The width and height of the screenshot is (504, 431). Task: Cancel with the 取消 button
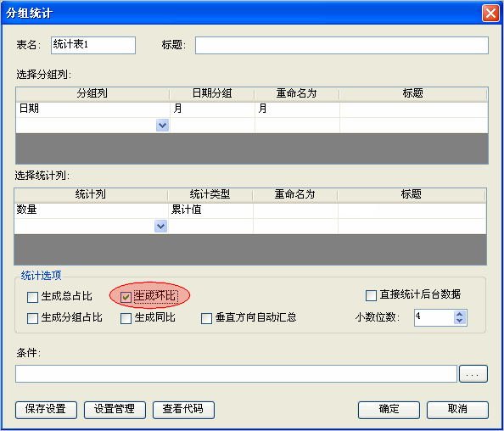457,410
